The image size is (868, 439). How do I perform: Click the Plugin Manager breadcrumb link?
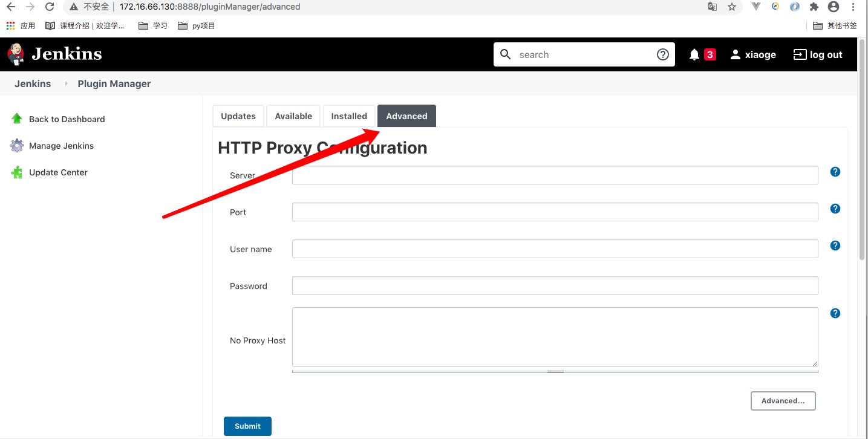(x=114, y=83)
